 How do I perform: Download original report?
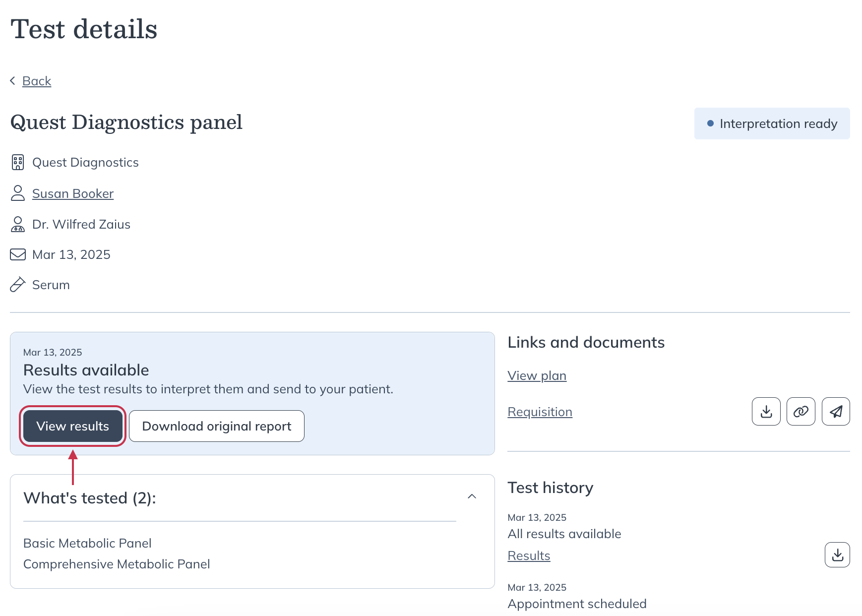217,426
